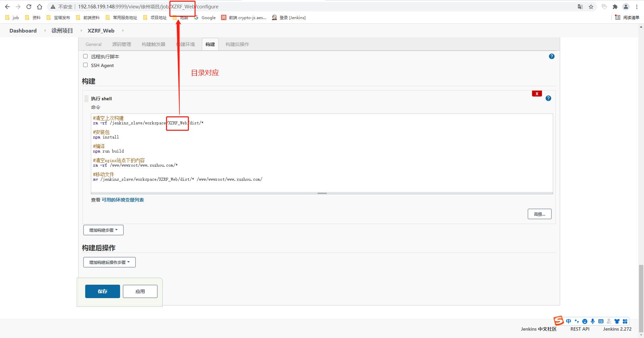This screenshot has width=644, height=338.
Task: Go to the Dashboard breadcrumb
Action: (x=23, y=31)
